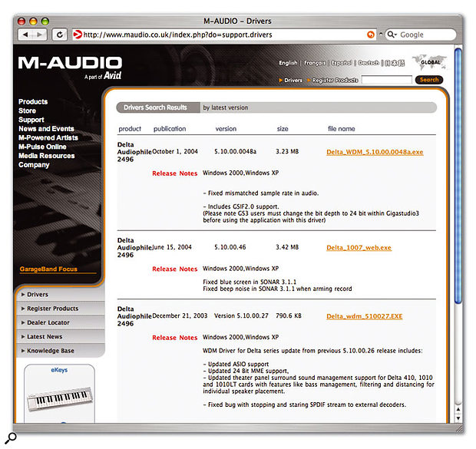Image resolution: width=476 pixels, height=449 pixels.
Task: Click the green zoom window button
Action: click(45, 21)
